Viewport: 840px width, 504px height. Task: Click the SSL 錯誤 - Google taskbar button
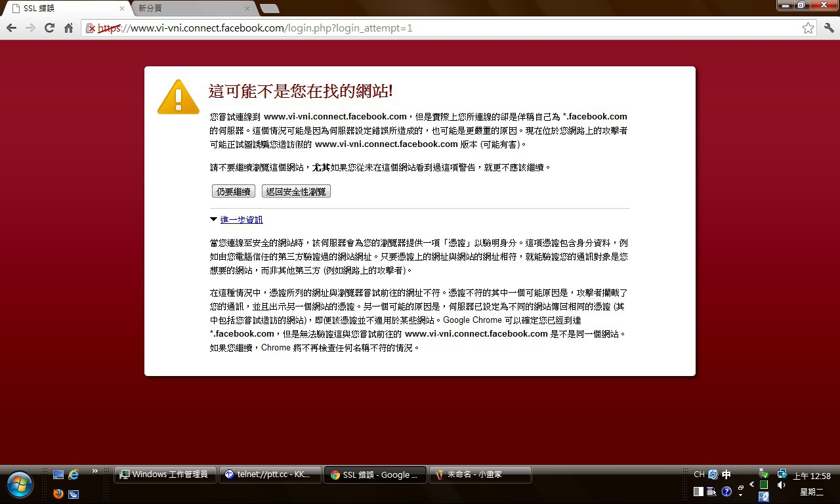pos(375,474)
